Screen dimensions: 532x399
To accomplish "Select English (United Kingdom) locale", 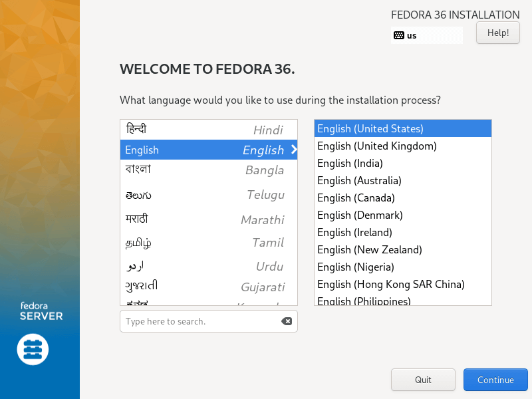I will [x=377, y=146].
